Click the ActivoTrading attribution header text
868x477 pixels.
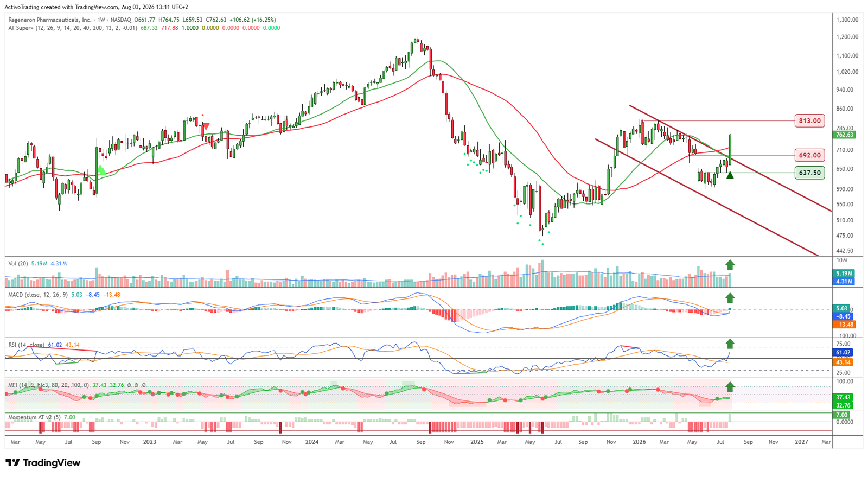pyautogui.click(x=97, y=7)
